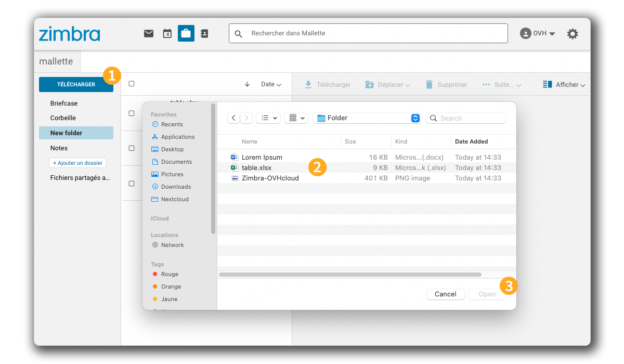
Task: Click the Ajouter un dossier link
Action: pos(77,162)
